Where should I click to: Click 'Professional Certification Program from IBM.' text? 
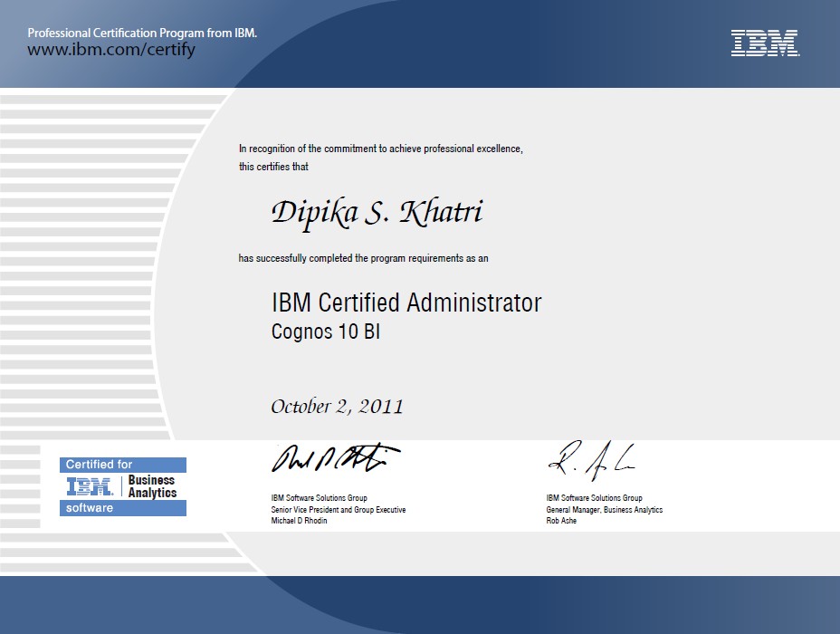(x=142, y=33)
